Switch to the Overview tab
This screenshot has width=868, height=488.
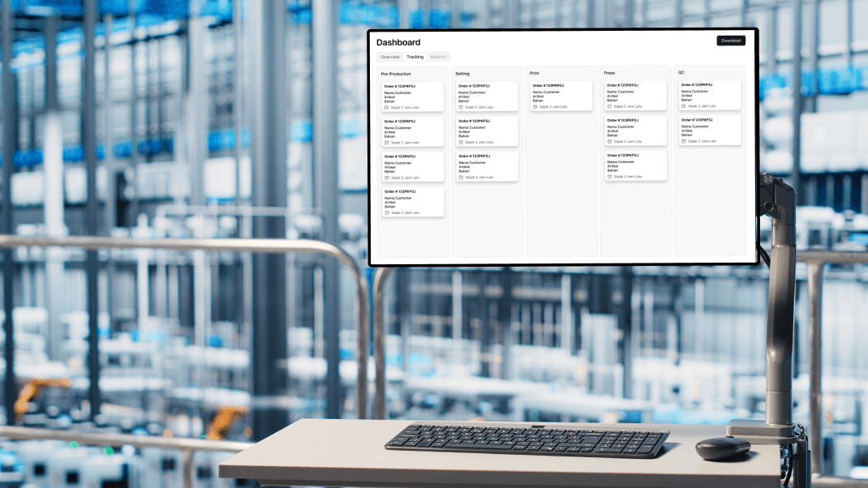tap(390, 57)
